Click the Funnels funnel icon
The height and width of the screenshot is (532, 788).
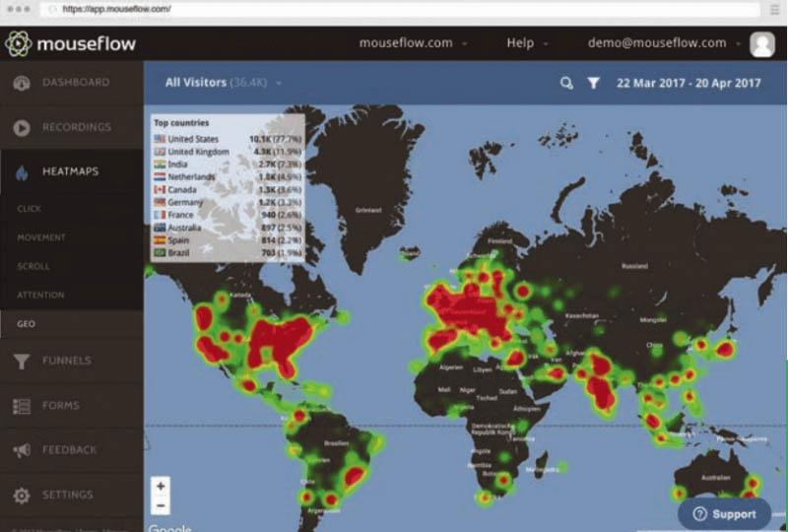(22, 362)
